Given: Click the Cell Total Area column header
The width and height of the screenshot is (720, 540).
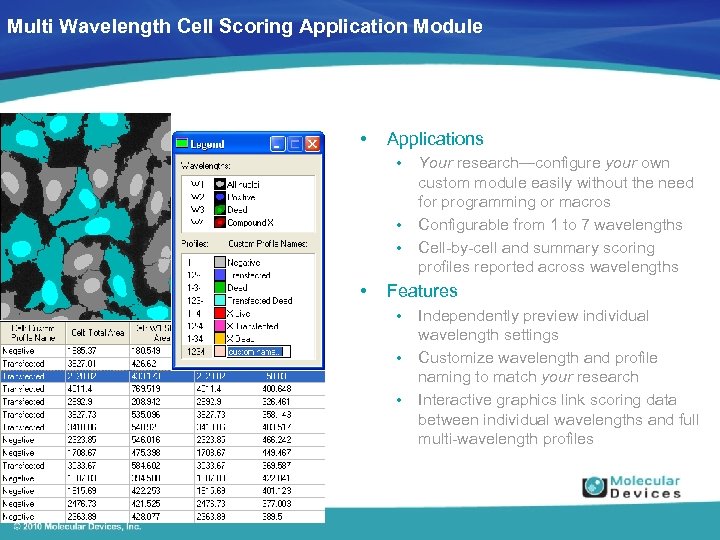Looking at the screenshot, I should [x=98, y=333].
